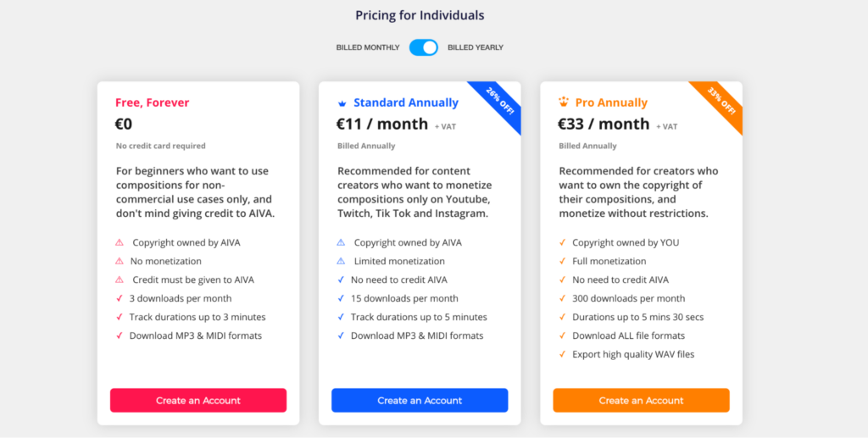The width and height of the screenshot is (868, 438).
Task: Click the red Create an Account button
Action: [x=198, y=401]
